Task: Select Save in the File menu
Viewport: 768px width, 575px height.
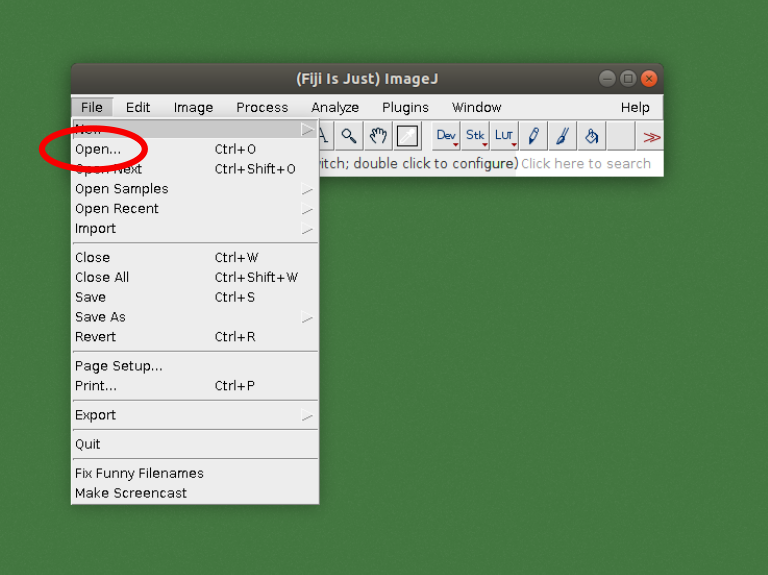Action: click(x=195, y=297)
